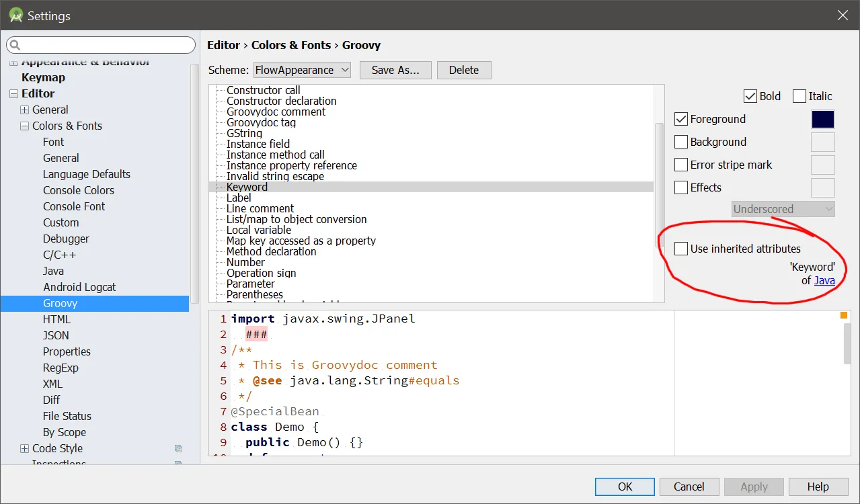
Task: Click the Delete scheme button
Action: [x=464, y=70]
